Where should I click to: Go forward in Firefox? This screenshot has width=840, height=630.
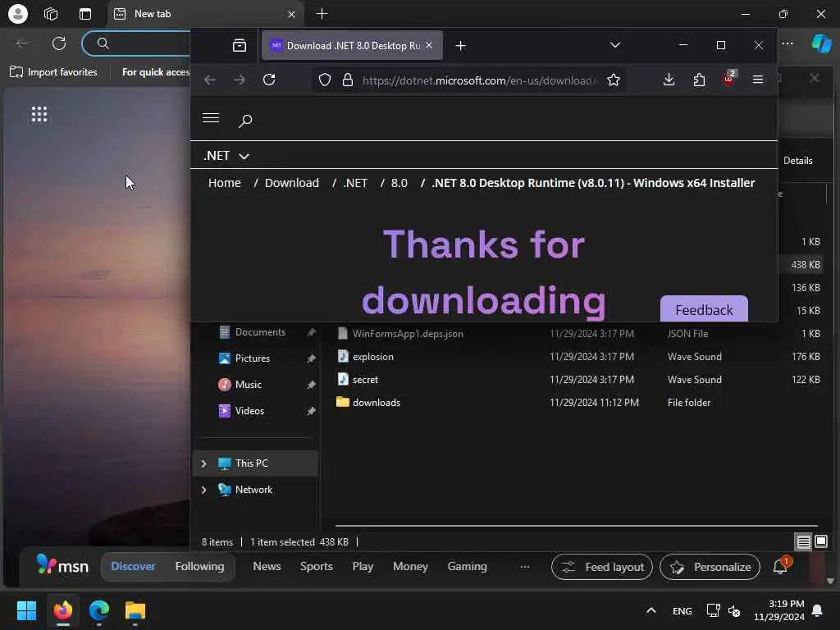pyautogui.click(x=240, y=80)
